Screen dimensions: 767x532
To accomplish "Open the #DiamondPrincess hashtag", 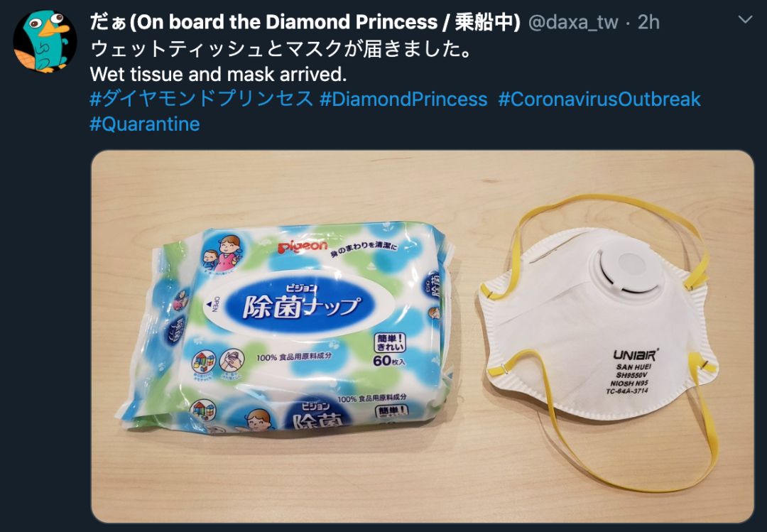I will [x=403, y=99].
